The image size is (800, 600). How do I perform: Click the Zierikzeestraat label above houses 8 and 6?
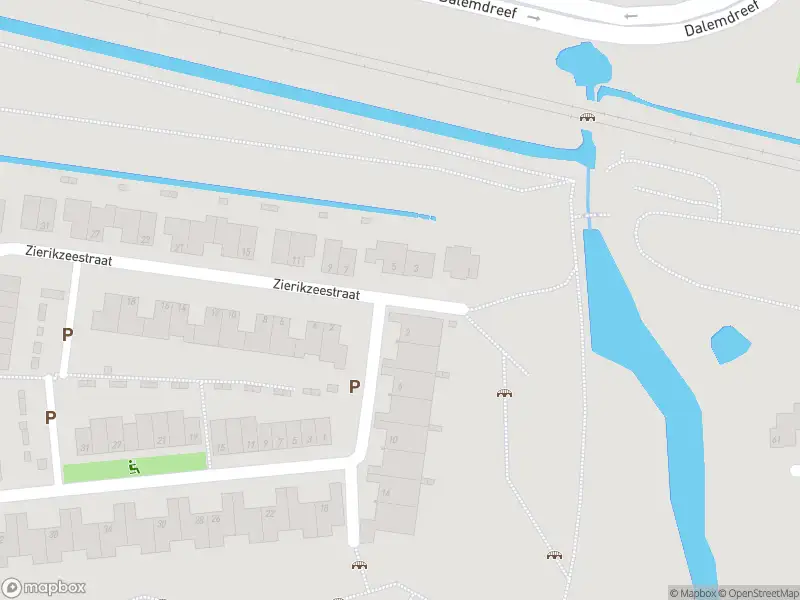(316, 289)
